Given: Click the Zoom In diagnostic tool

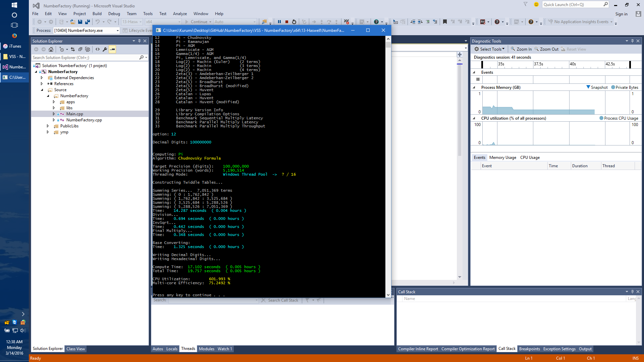Looking at the screenshot, I should tap(521, 49).
